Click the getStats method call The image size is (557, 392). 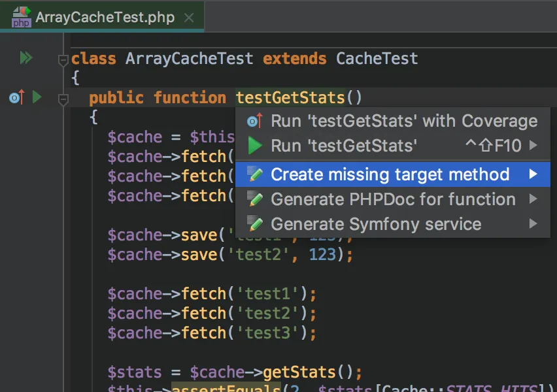point(299,372)
